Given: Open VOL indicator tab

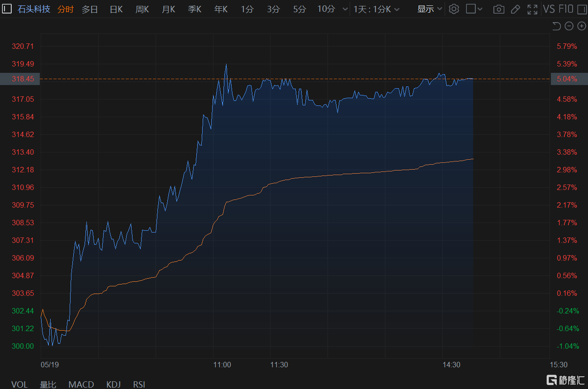Looking at the screenshot, I should click(19, 384).
